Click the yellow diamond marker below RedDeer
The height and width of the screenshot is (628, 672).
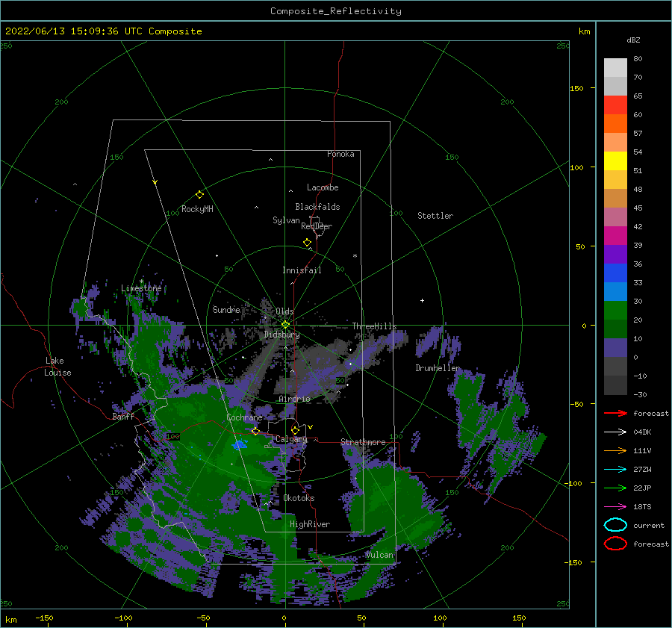point(307,243)
